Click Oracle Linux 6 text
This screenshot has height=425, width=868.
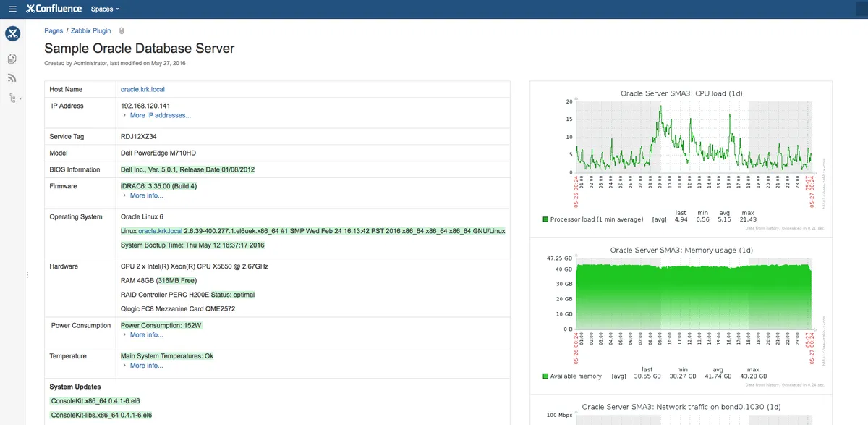pos(142,217)
